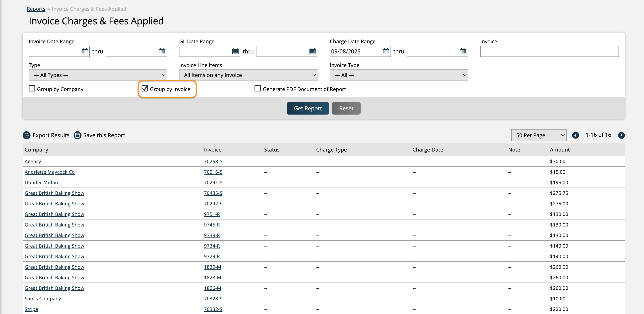Click into the Invoice text field
The width and height of the screenshot is (644, 314).
549,51
